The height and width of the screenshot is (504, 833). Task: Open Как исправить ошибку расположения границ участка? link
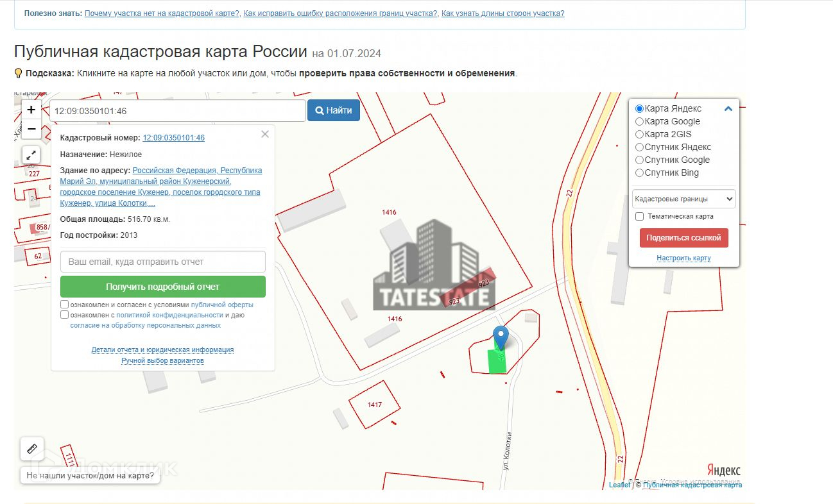pyautogui.click(x=341, y=13)
